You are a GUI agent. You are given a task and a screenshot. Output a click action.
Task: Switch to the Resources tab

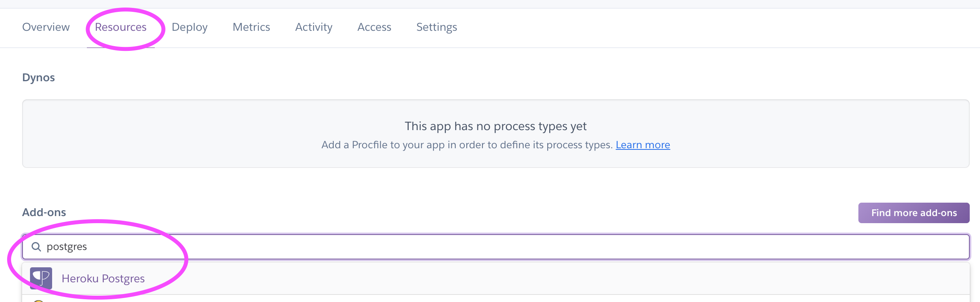(x=120, y=27)
